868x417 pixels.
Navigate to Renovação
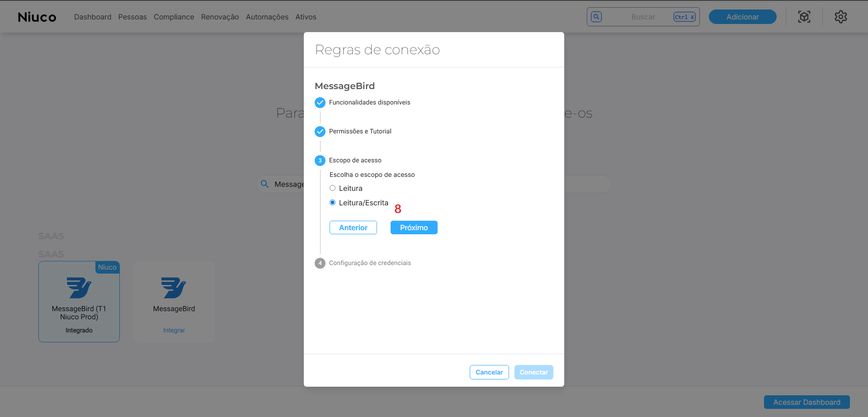tap(220, 17)
